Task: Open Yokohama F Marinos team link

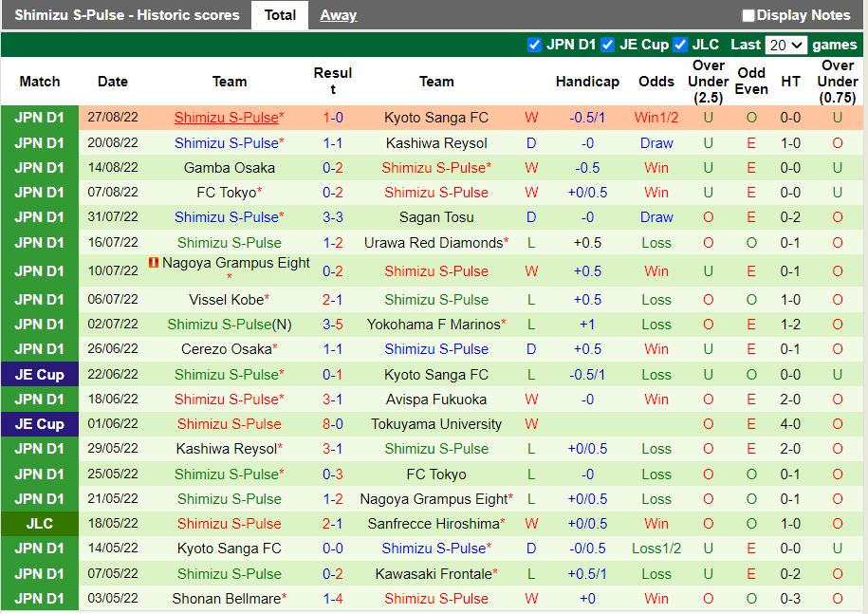Action: click(x=436, y=325)
